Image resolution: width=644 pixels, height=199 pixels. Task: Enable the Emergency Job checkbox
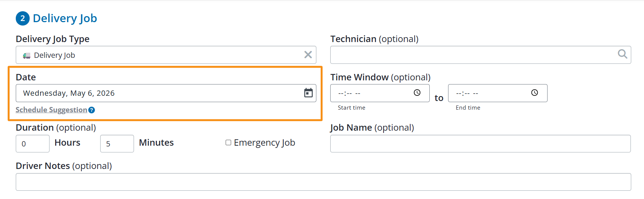click(228, 143)
